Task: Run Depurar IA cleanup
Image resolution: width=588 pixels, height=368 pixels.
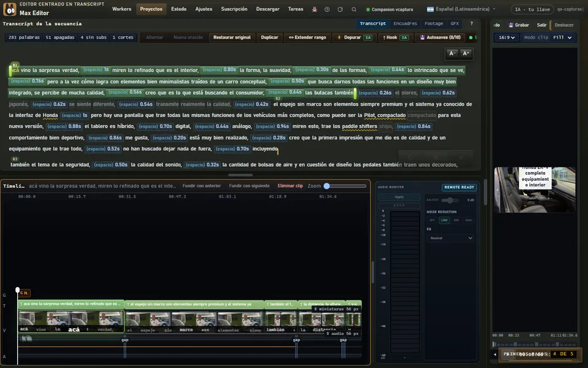Action: tap(355, 37)
